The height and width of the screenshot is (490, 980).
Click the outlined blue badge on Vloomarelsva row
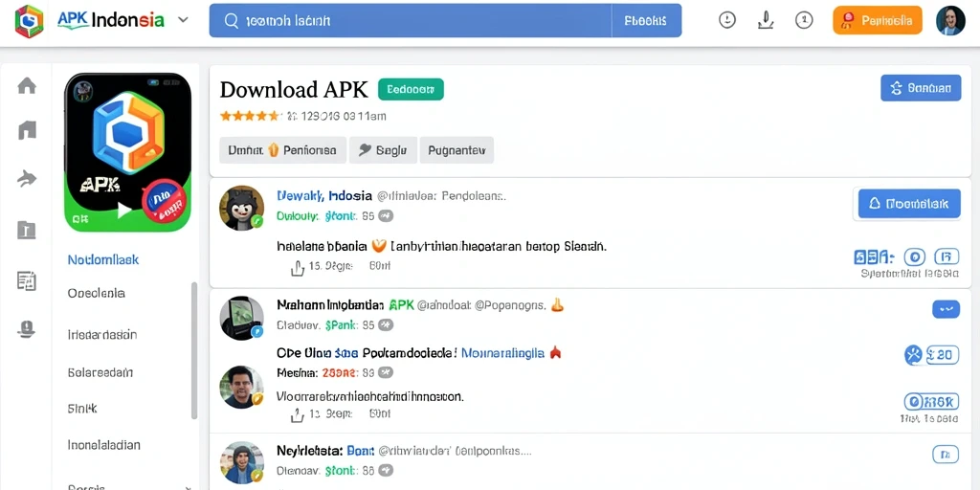click(931, 401)
